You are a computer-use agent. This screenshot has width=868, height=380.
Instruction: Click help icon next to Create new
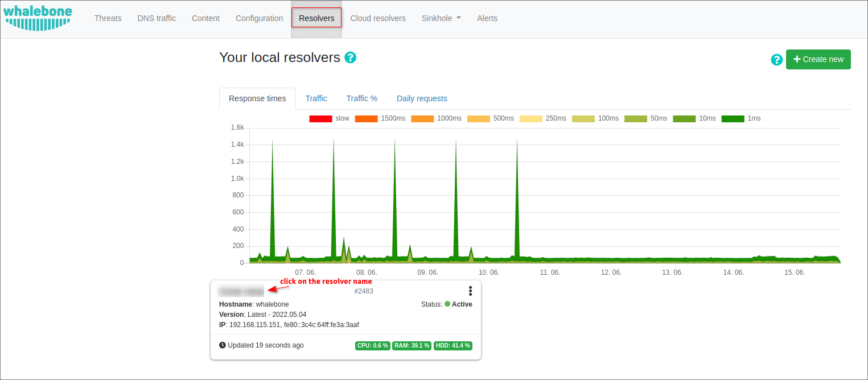(x=776, y=60)
